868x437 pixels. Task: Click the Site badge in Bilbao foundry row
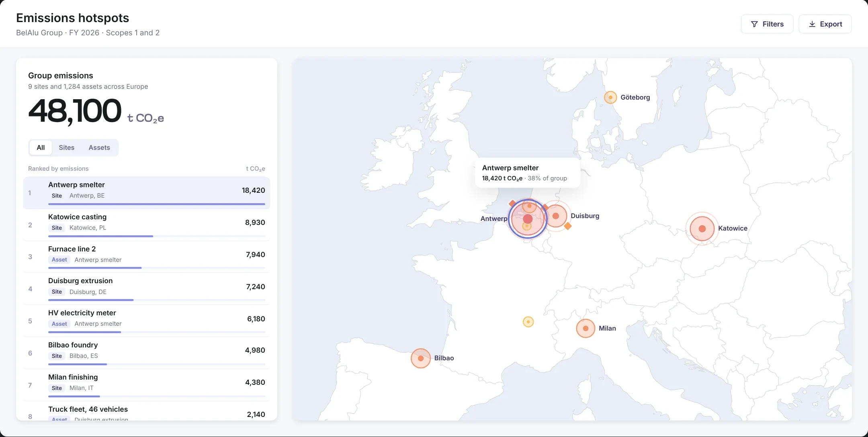[57, 356]
